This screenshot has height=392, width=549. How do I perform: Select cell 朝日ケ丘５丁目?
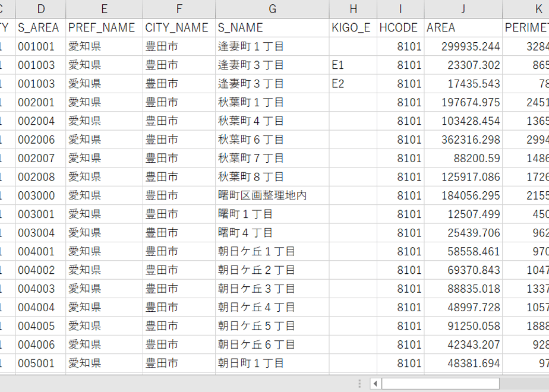(272, 326)
